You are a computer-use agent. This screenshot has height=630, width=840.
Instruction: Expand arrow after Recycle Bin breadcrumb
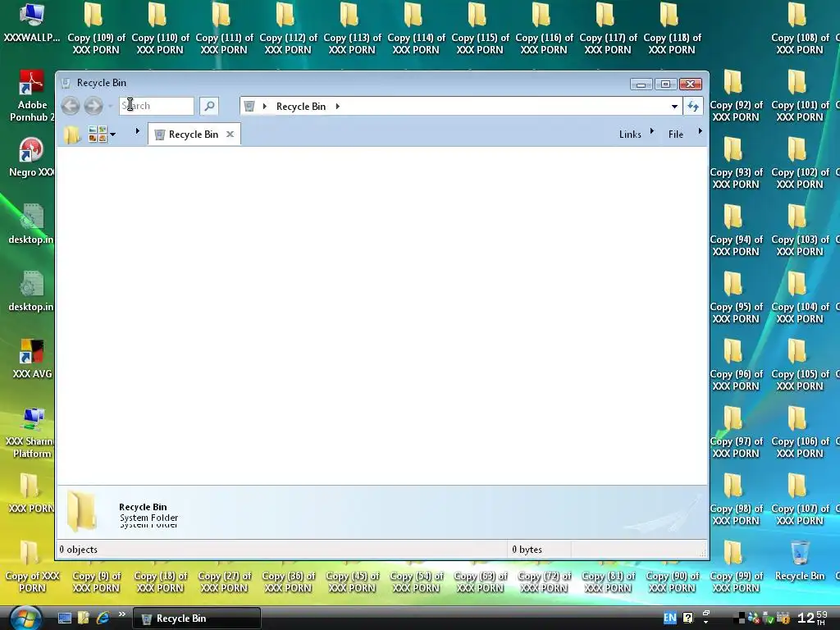coord(337,106)
